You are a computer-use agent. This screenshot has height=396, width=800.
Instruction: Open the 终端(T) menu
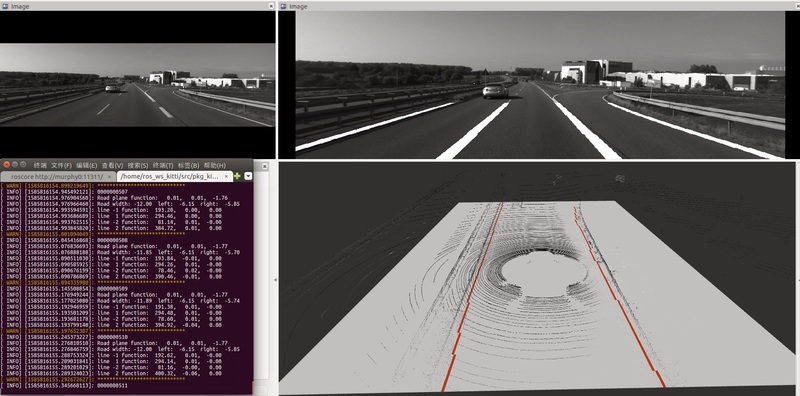pos(163,165)
